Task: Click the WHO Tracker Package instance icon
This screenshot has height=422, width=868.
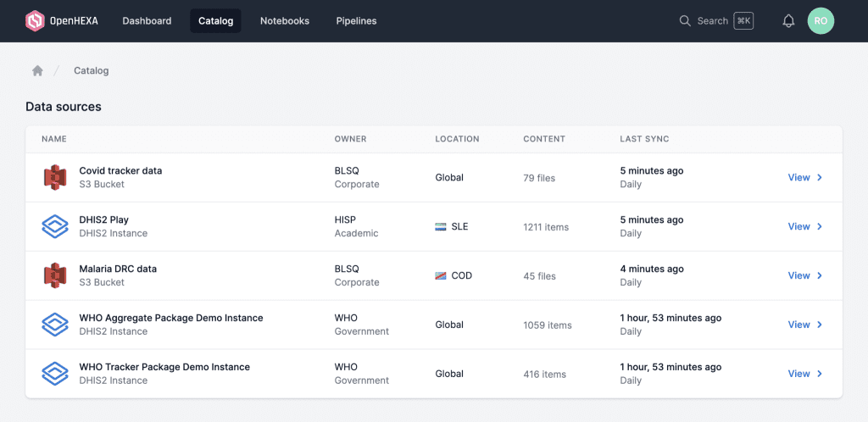Action: click(55, 374)
